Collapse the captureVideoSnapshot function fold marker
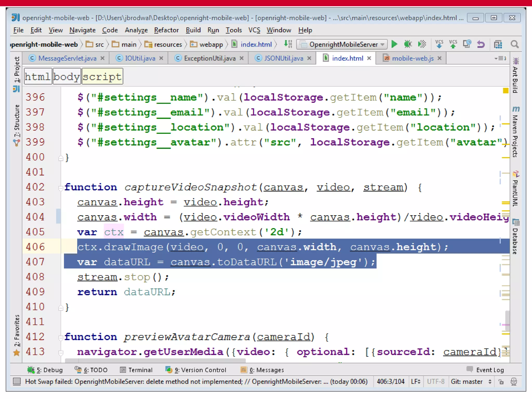Image resolution: width=532 pixels, height=399 pixels. point(61,188)
